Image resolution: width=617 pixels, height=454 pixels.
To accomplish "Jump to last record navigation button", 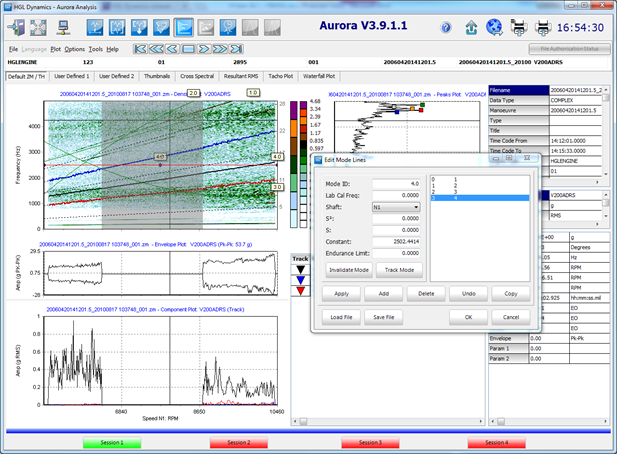I will [236, 49].
